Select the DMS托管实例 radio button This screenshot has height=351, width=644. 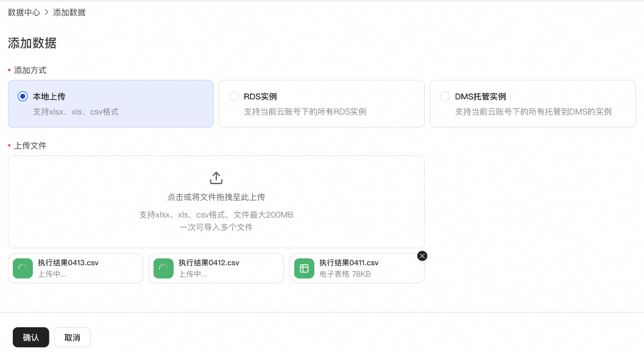click(445, 96)
